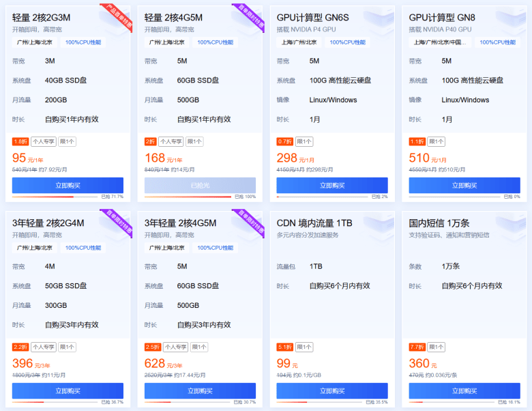Click the 360 元 短信 price

423,363
